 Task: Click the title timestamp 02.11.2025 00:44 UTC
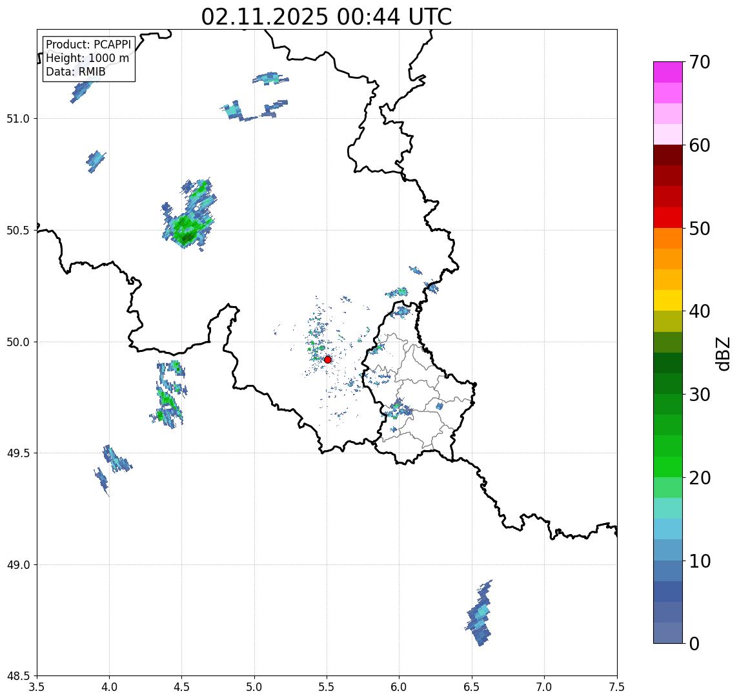click(326, 17)
